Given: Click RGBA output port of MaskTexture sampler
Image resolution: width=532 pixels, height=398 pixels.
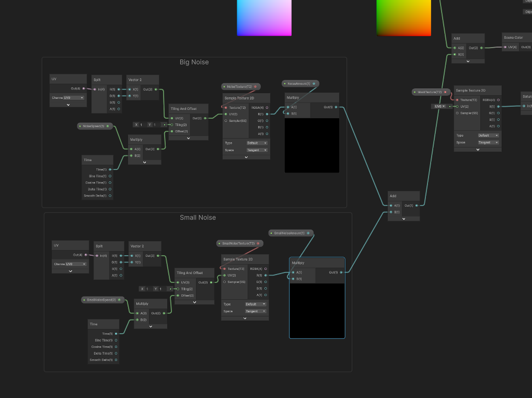Looking at the screenshot, I should (498, 100).
